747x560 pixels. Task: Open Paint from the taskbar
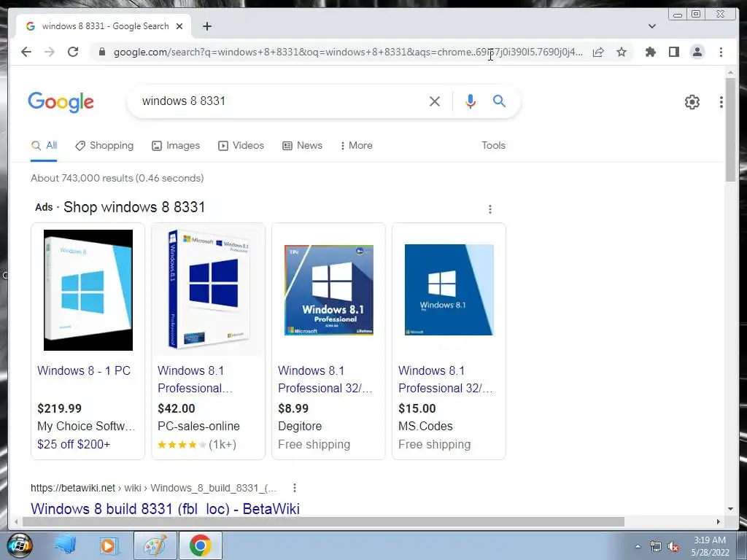tap(155, 545)
